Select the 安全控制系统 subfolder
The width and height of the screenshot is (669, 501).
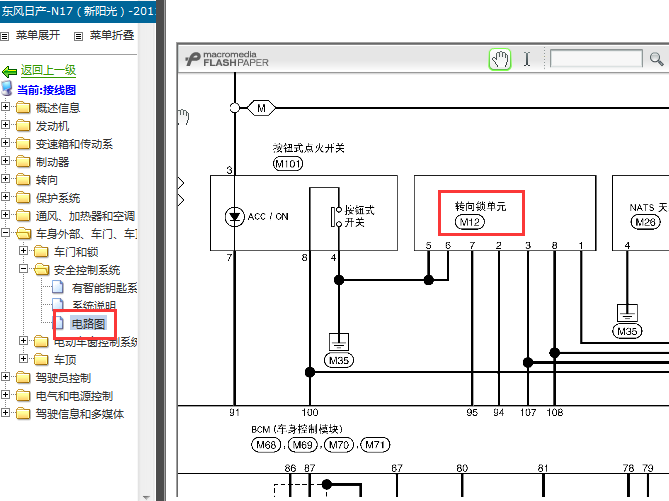87,270
